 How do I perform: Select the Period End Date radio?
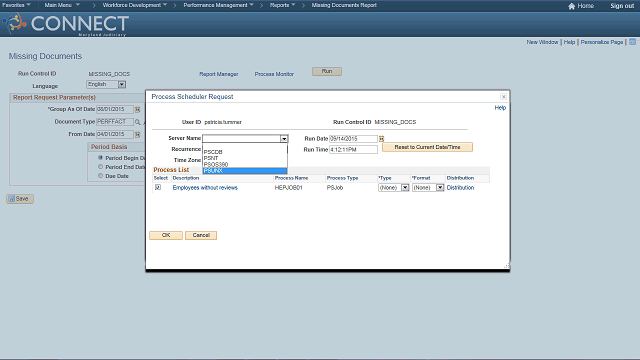click(x=100, y=167)
